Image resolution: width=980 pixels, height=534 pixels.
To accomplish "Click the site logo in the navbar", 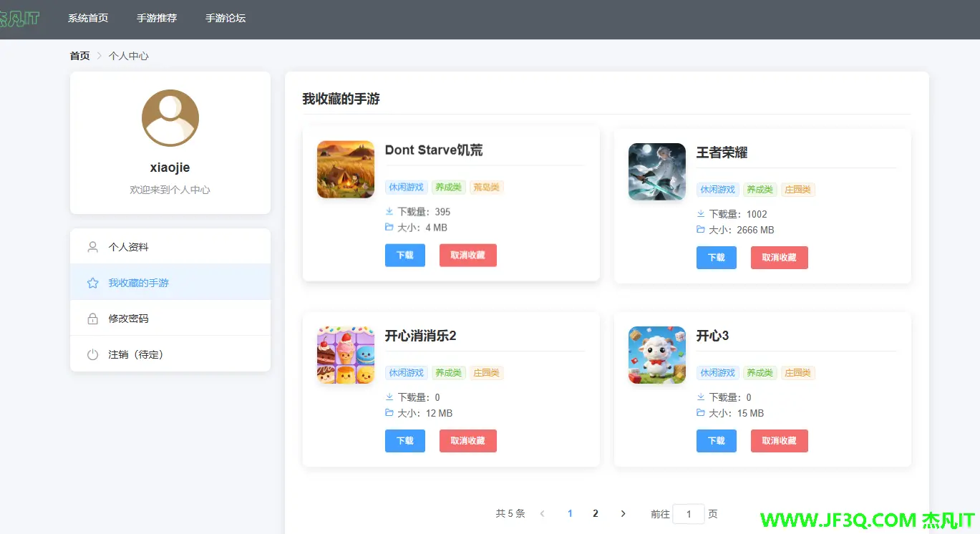I will pos(18,19).
